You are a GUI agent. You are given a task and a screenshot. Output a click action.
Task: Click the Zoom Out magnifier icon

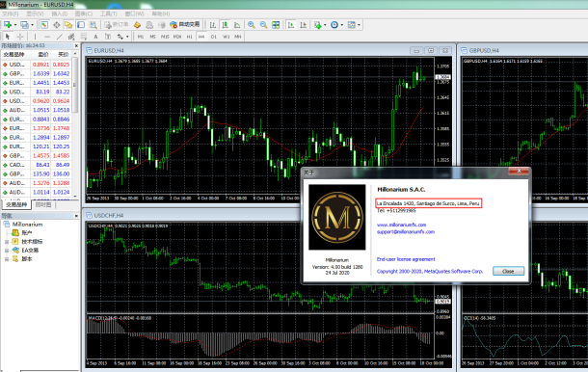pyautogui.click(x=263, y=25)
